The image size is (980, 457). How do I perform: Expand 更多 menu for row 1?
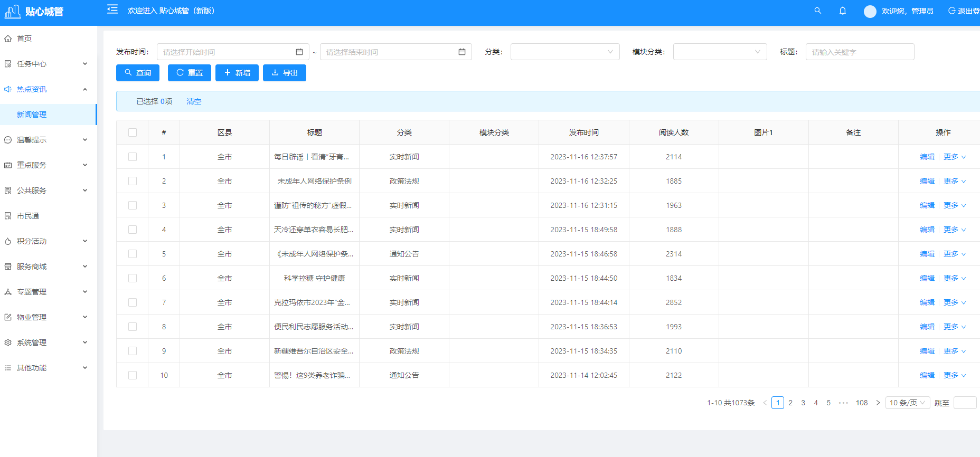click(x=955, y=157)
